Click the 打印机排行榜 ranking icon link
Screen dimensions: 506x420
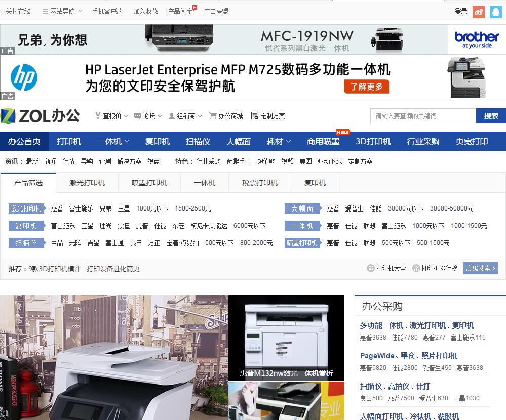click(435, 268)
